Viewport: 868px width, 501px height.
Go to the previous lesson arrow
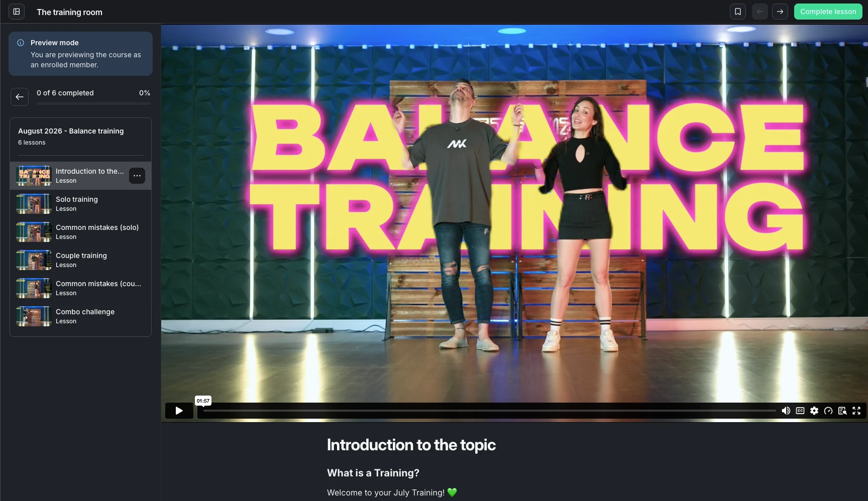click(760, 12)
